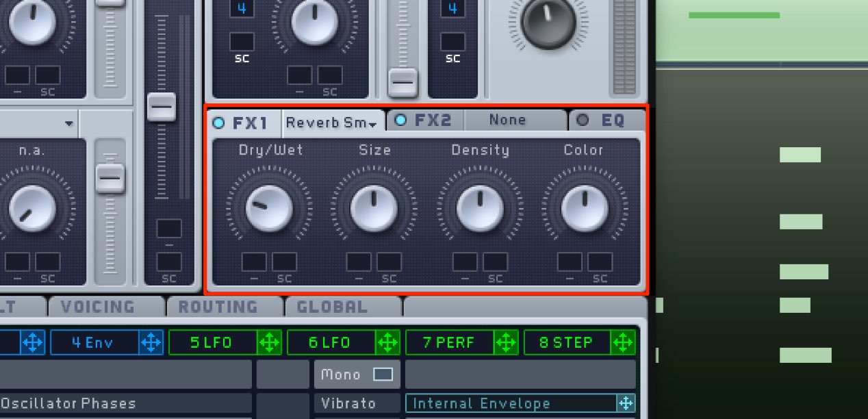Click the first modulation slot under Density
Screen dimensions: 868x419
[465, 262]
